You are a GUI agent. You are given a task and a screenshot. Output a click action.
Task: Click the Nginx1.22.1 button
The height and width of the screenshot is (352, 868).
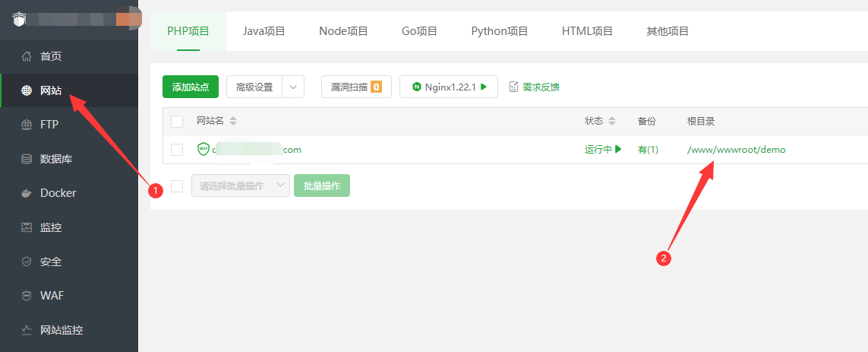[449, 87]
